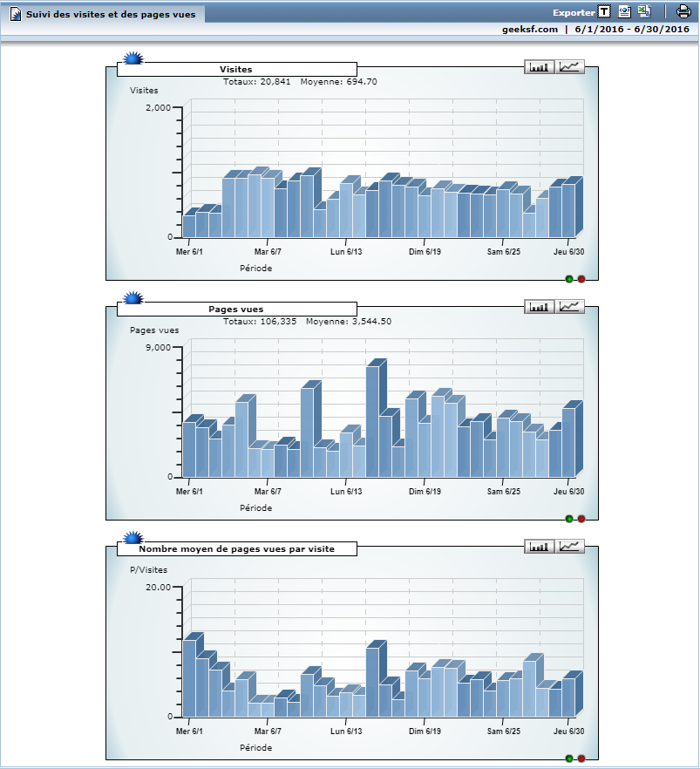Click green dot under Pages vues chart
The image size is (700, 769).
569,519
